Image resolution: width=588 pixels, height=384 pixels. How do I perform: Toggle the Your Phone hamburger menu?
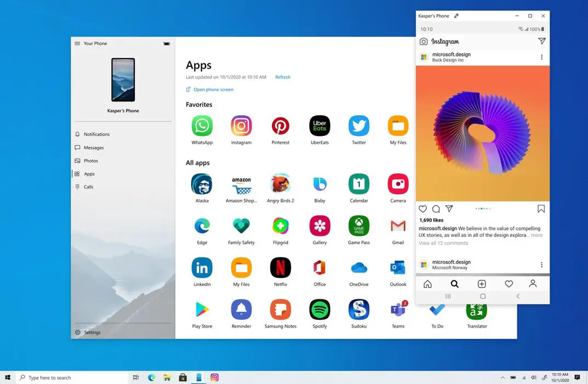tap(77, 43)
